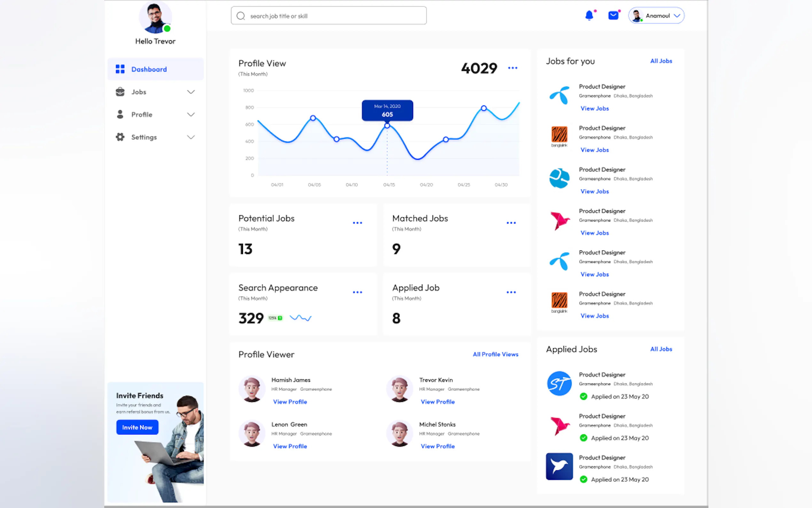Expand the Jobs sidebar menu

[191, 92]
